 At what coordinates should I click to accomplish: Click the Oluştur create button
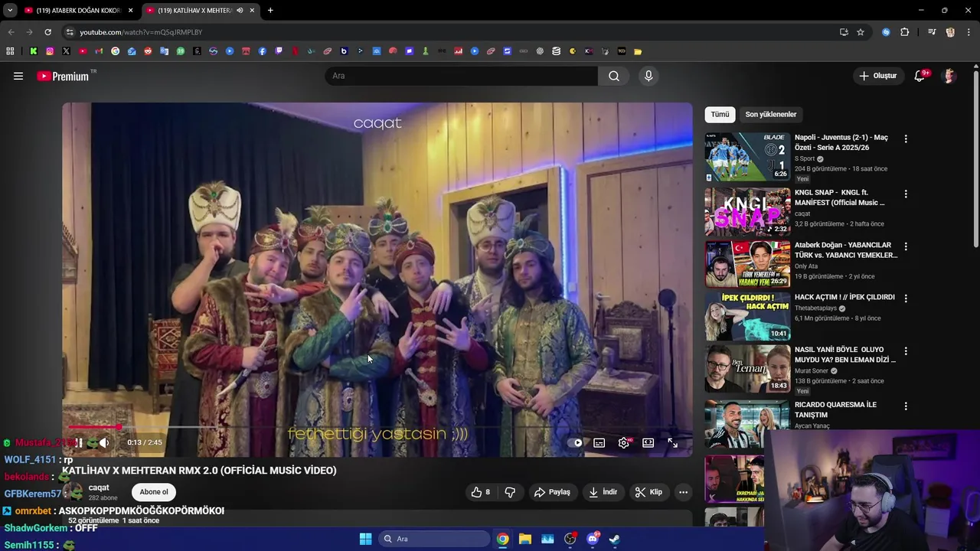(877, 76)
